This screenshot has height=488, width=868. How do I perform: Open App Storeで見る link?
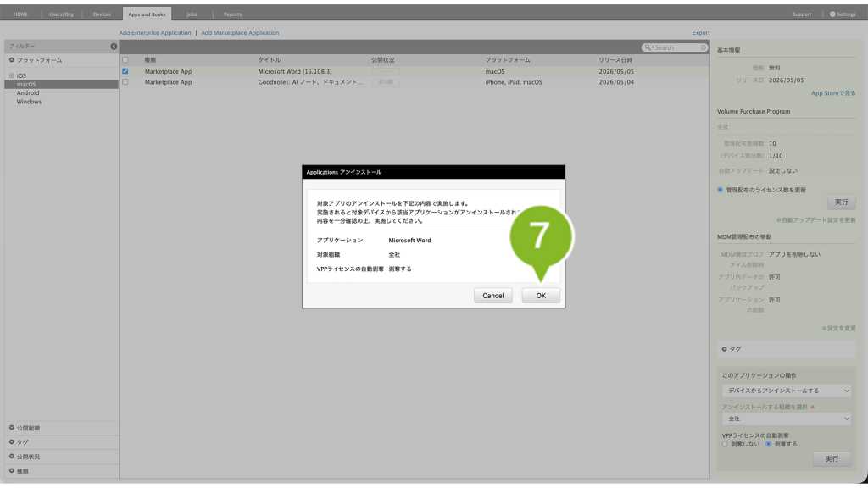pos(833,93)
